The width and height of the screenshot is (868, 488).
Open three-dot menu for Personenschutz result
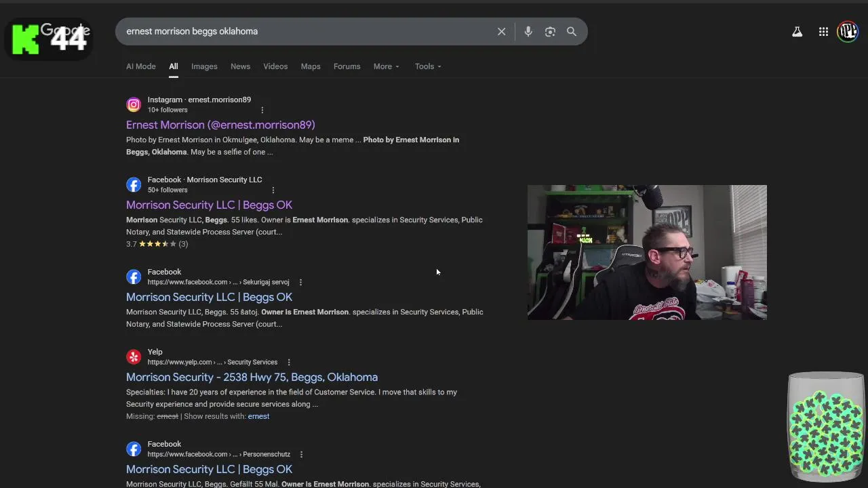pos(301,454)
